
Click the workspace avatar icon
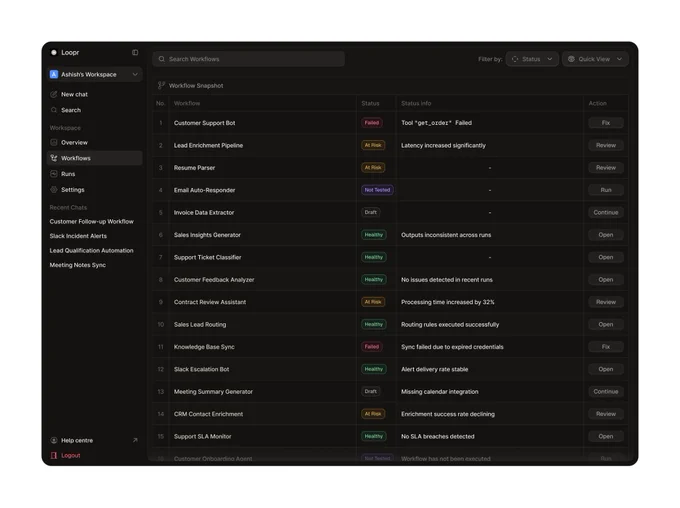coord(54,75)
